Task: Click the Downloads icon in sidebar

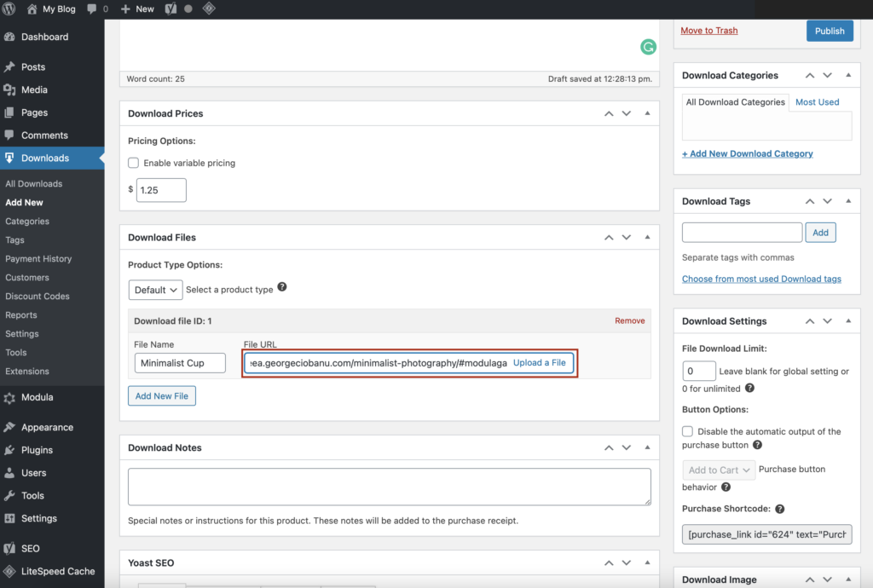Action: tap(9, 158)
